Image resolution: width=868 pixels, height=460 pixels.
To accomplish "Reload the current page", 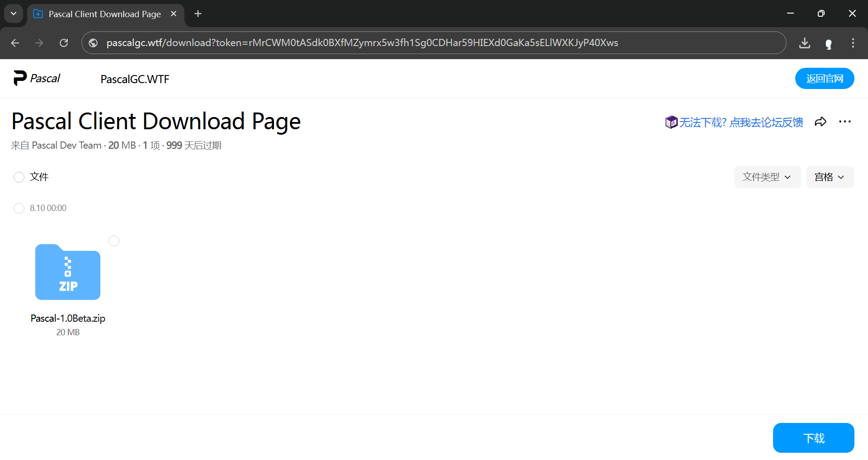I will (x=64, y=43).
